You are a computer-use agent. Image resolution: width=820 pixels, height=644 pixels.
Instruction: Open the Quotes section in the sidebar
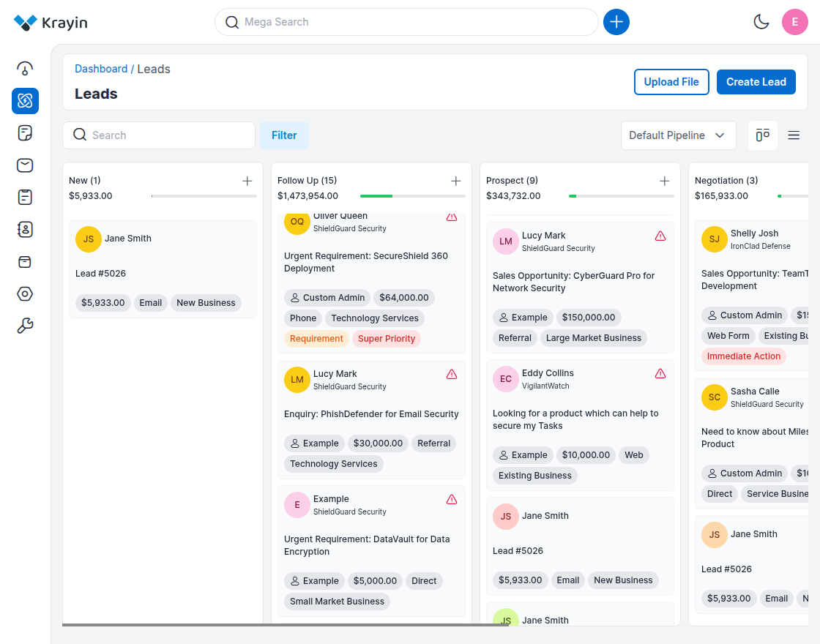click(x=25, y=132)
